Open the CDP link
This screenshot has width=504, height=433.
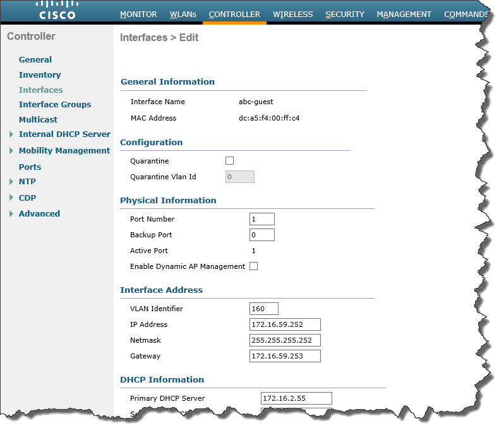(27, 198)
